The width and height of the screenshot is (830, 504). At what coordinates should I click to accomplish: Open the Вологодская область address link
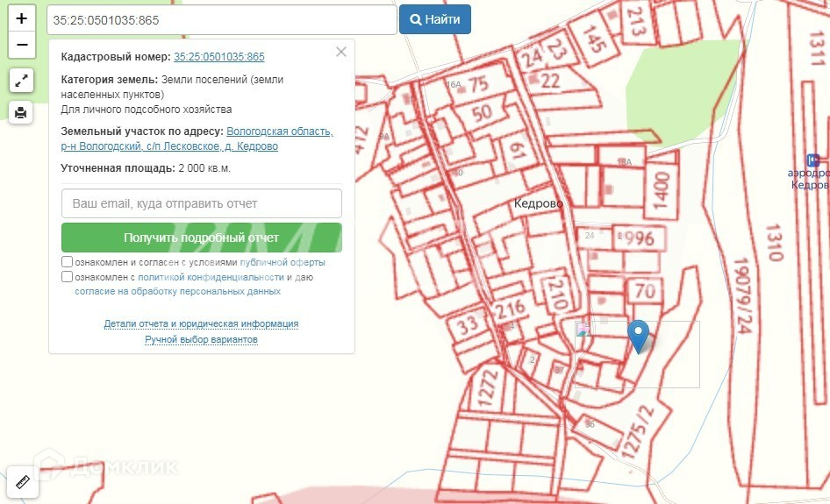point(279,131)
